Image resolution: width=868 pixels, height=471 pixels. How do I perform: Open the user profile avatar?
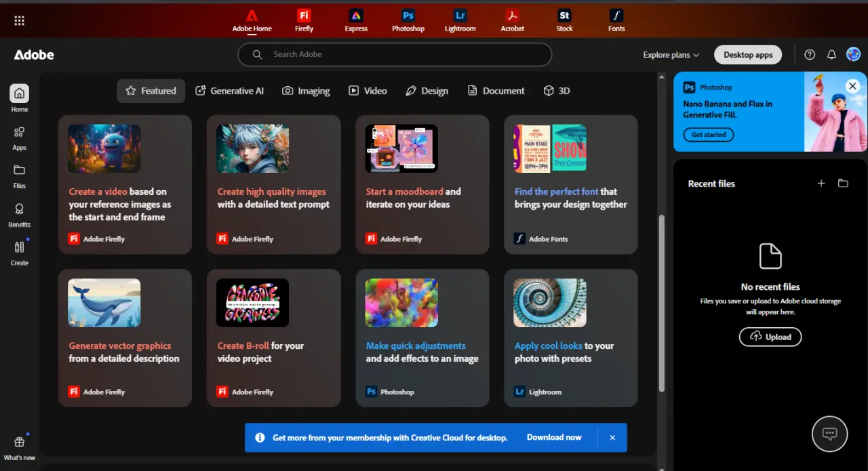point(853,55)
